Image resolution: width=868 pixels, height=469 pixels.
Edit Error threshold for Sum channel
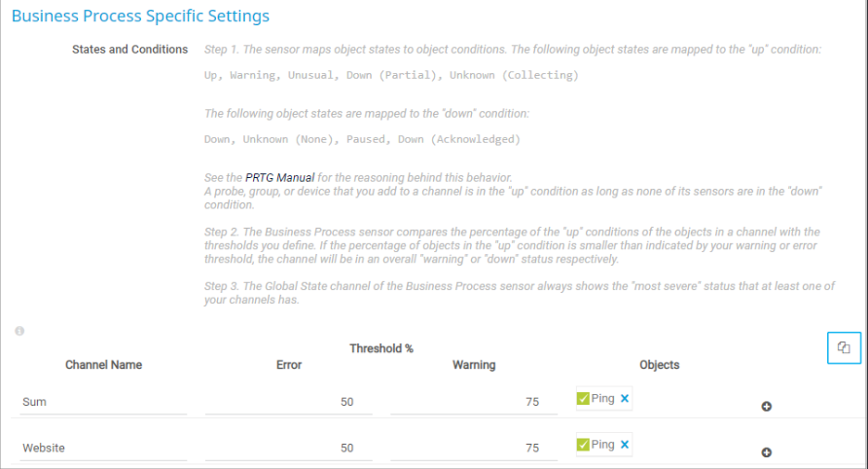288,402
